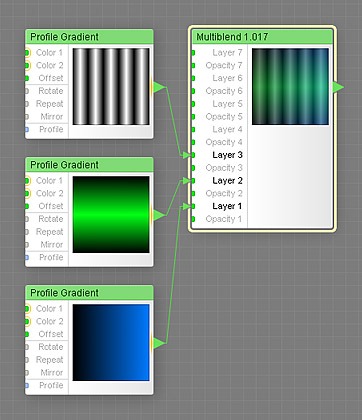This screenshot has height=420, width=362.
Task: Click output arrow of the striped Profile Gradient node
Action: (x=159, y=87)
